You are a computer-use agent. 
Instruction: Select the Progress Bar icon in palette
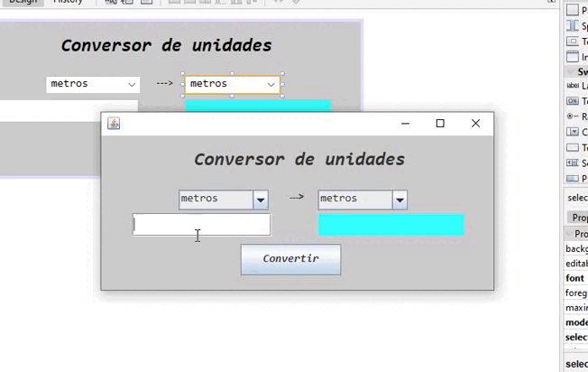pyautogui.click(x=573, y=178)
